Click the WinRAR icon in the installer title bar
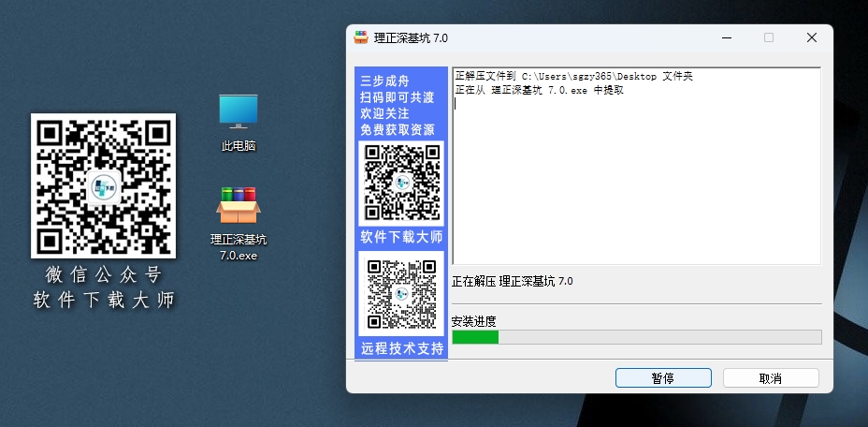Viewport: 868px width, 427px height. pos(361,37)
